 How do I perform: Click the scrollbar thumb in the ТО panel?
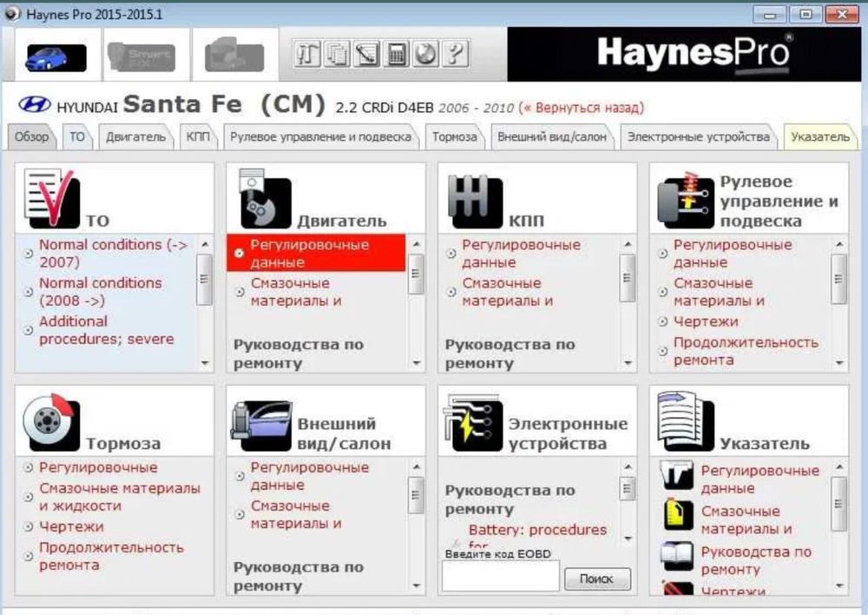pos(205,279)
